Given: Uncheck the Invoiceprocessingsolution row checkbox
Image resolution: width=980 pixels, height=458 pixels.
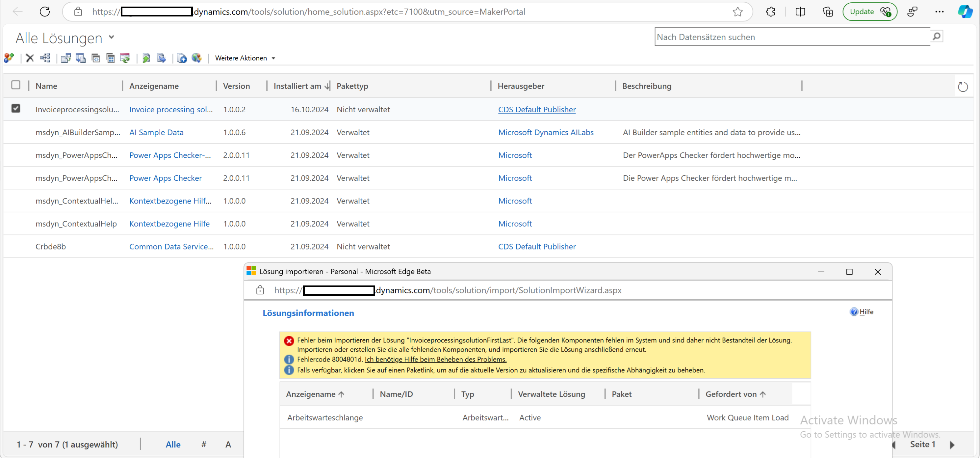Looking at the screenshot, I should click(15, 109).
